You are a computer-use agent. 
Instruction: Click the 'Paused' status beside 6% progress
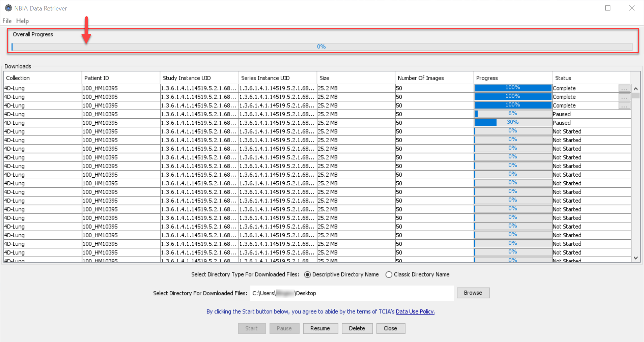click(x=562, y=114)
